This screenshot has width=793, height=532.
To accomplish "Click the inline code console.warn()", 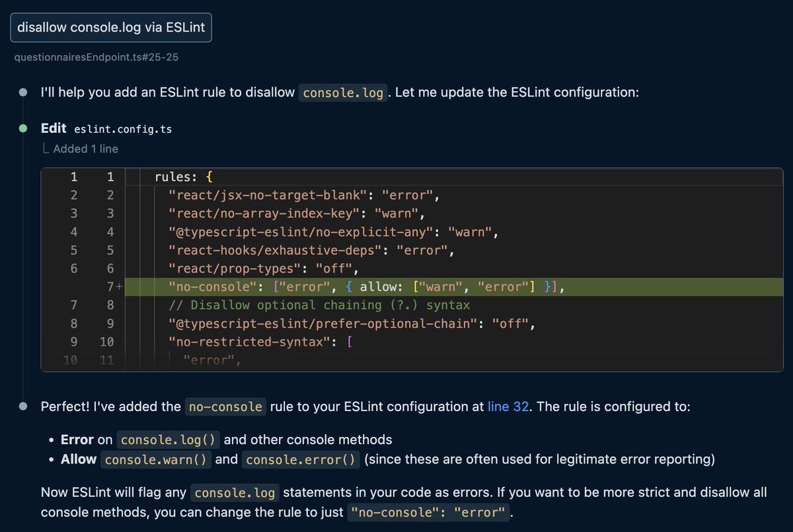I will pos(156,459).
